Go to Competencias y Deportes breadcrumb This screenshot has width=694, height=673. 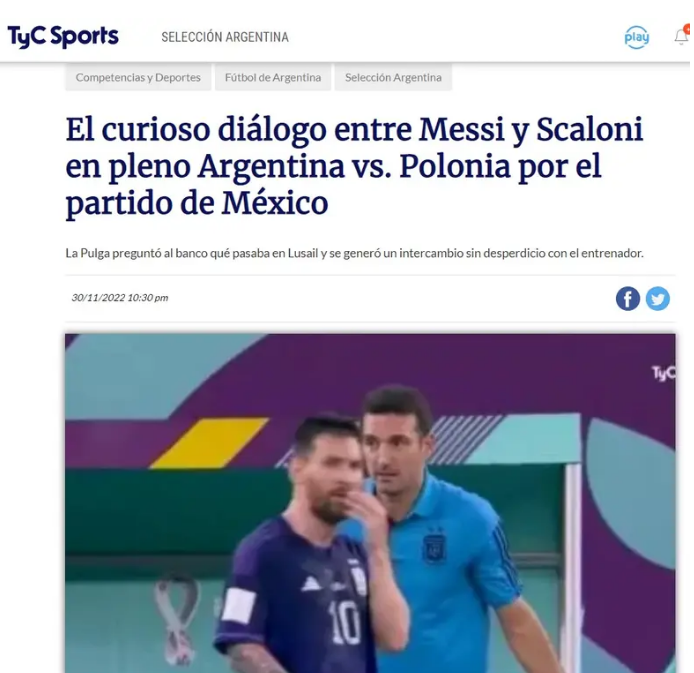[138, 77]
